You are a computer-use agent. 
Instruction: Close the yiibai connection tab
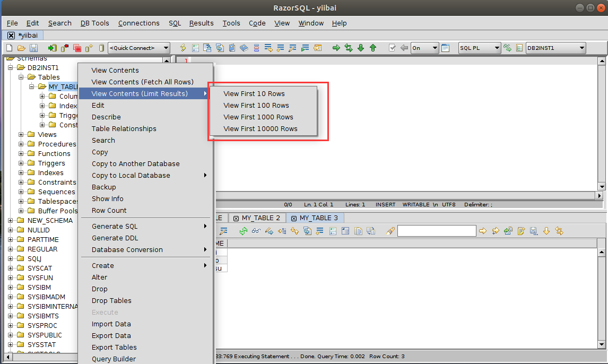11,35
